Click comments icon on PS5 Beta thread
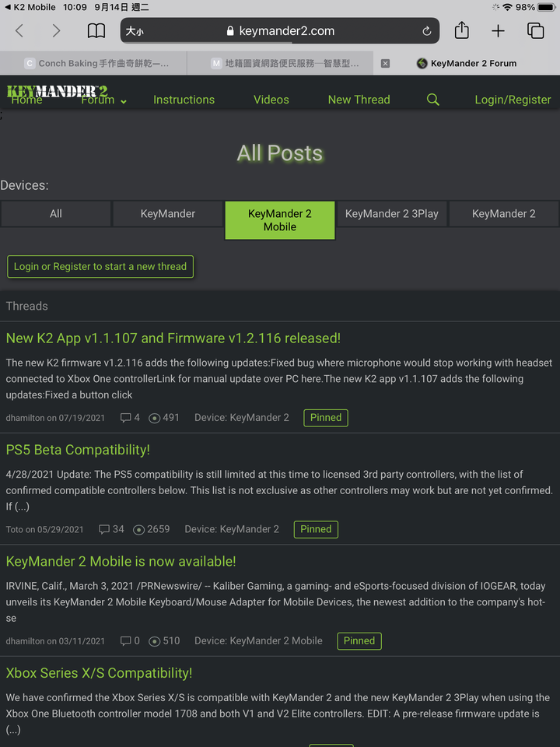This screenshot has width=560, height=747. pyautogui.click(x=103, y=529)
